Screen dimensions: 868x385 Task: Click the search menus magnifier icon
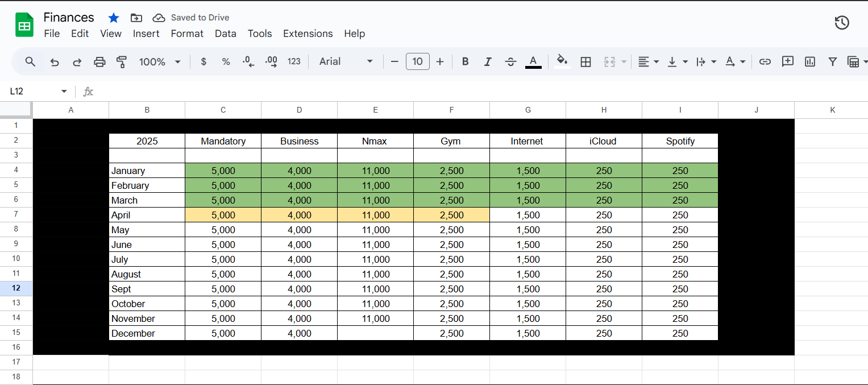31,61
